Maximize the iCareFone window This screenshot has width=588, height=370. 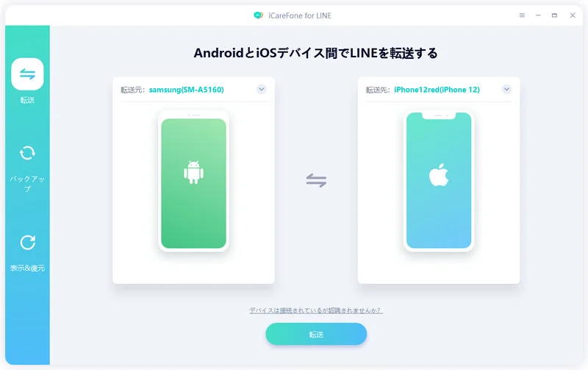click(x=554, y=15)
